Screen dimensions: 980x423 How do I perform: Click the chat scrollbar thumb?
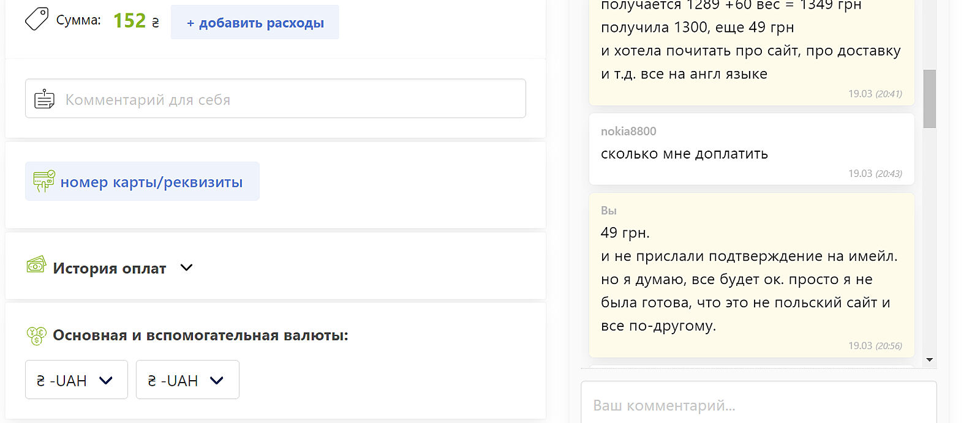click(929, 99)
